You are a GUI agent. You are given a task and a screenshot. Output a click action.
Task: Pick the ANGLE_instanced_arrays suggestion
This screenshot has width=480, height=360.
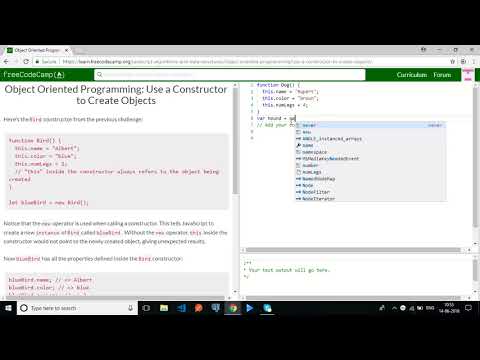[370, 139]
